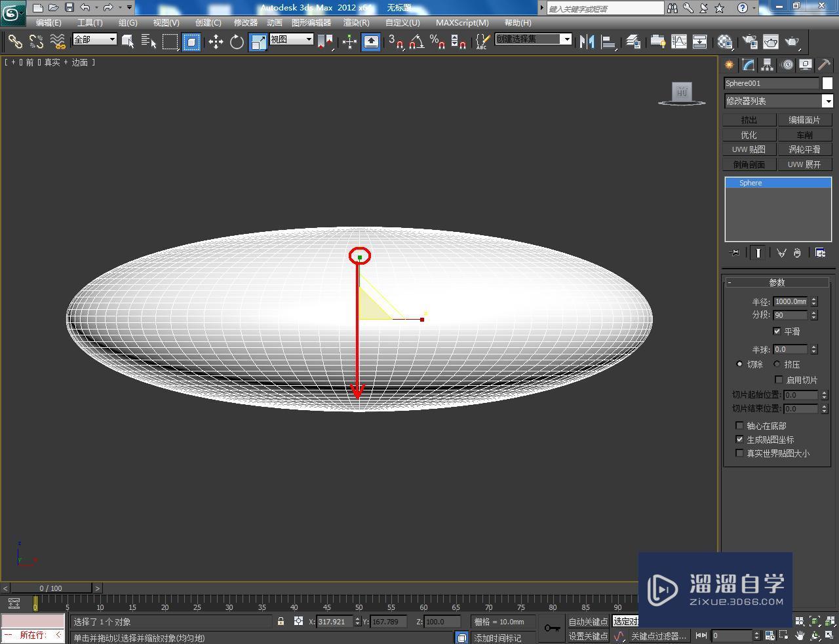Open the 渲染(R) menu
Image resolution: width=839 pixels, height=644 pixels.
click(x=356, y=22)
